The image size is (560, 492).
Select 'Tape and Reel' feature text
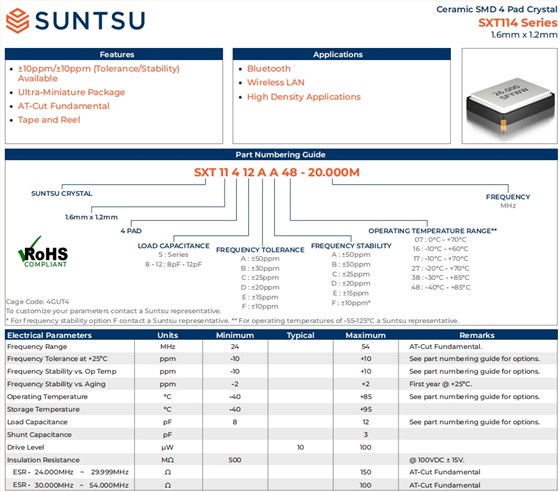[x=49, y=120]
